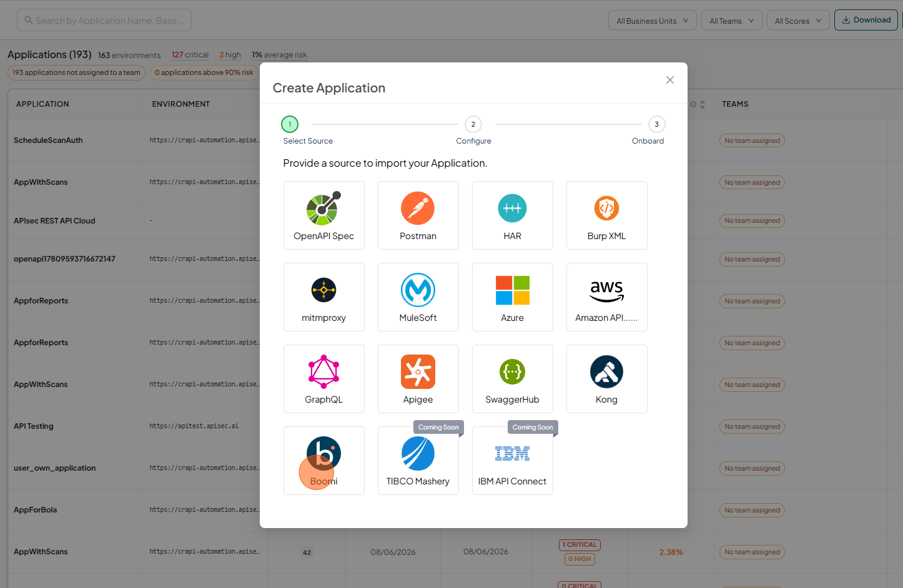Go to step 3 Onboard
Screen dimensions: 903x588
pos(657,124)
